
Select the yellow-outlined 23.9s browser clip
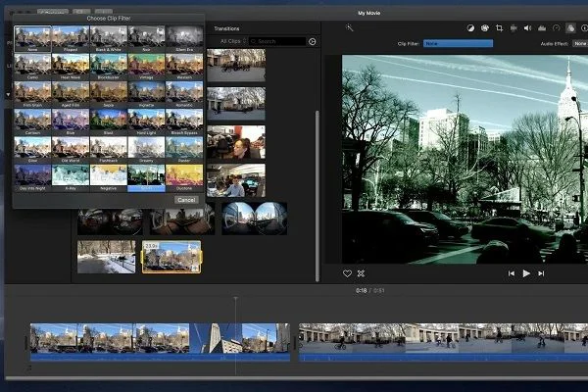(171, 257)
